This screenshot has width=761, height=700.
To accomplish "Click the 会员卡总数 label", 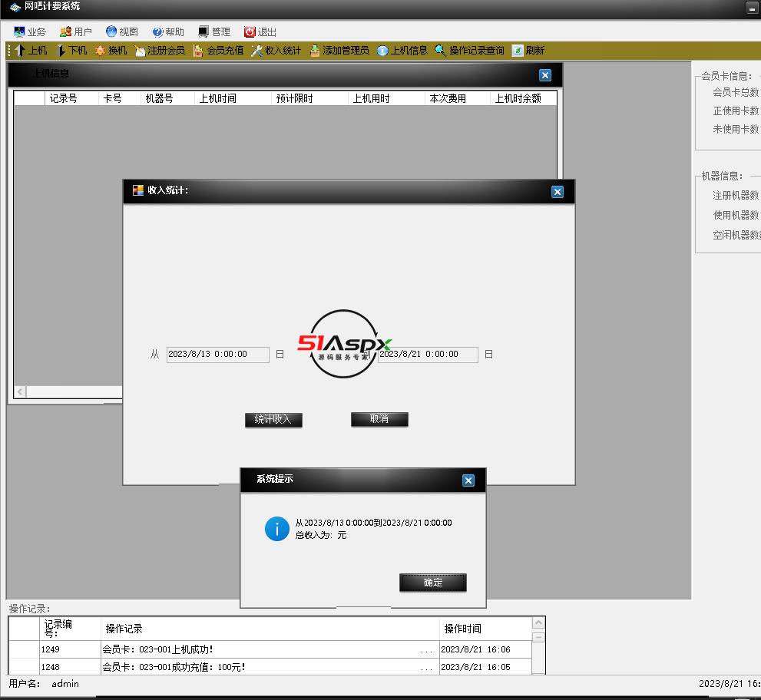I will 736,92.
